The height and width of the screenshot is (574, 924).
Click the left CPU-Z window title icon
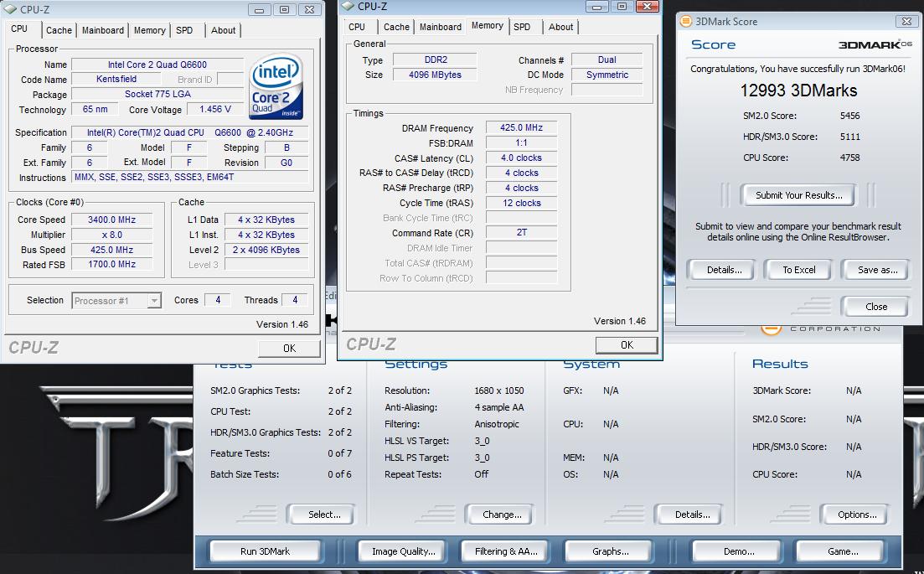pos(10,9)
